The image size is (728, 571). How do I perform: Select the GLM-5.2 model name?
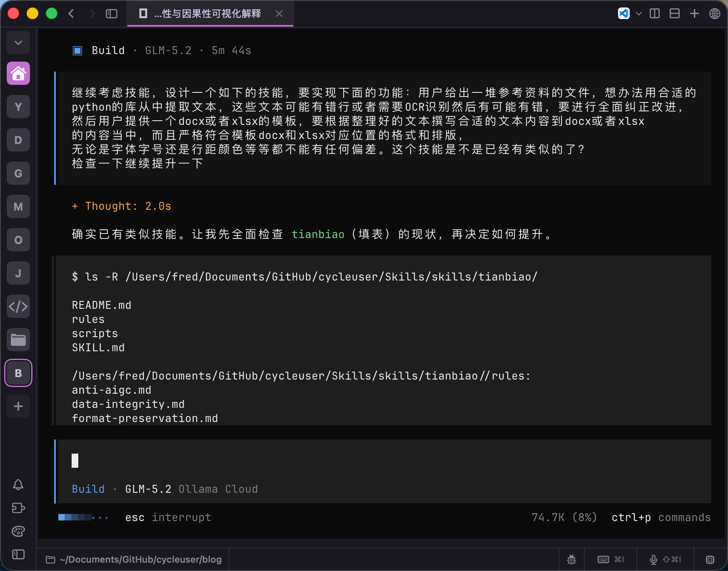(148, 489)
